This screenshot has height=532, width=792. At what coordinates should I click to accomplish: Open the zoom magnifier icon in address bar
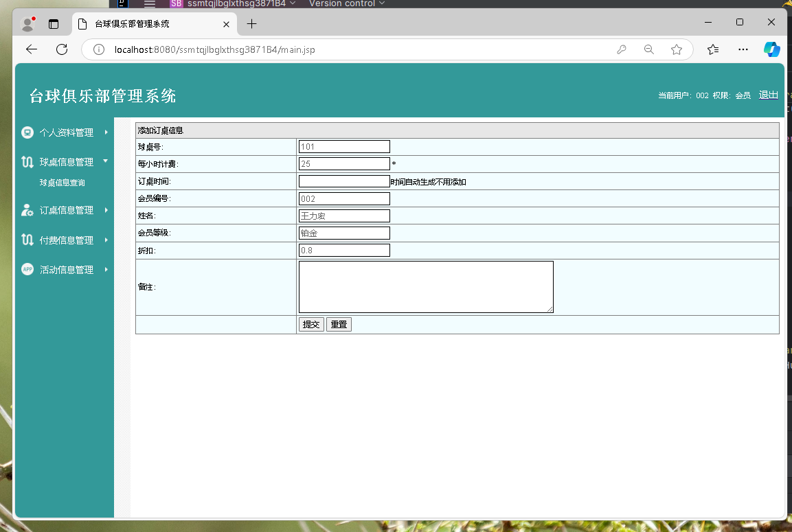[x=649, y=49]
